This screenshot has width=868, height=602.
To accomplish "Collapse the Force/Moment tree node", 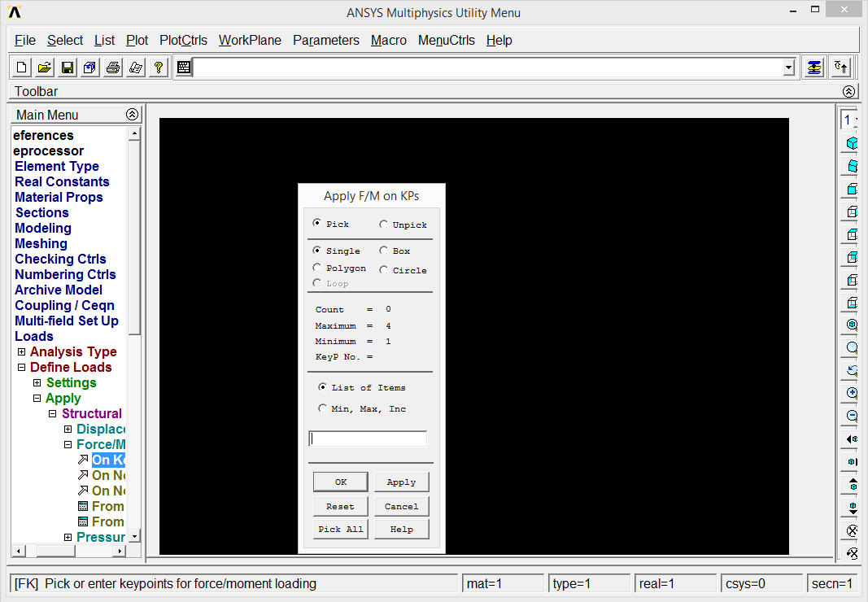I will 68,445.
